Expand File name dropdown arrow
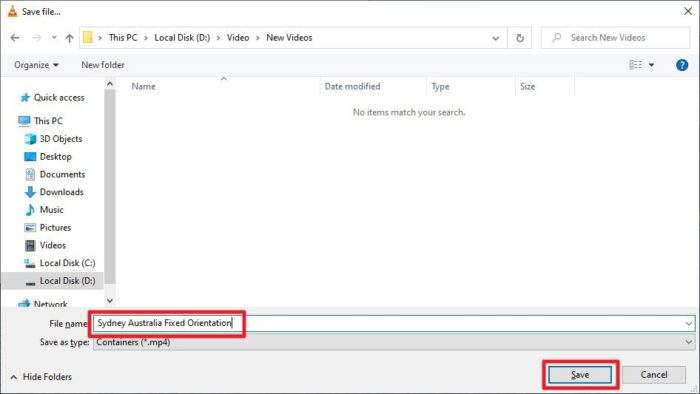 click(688, 323)
